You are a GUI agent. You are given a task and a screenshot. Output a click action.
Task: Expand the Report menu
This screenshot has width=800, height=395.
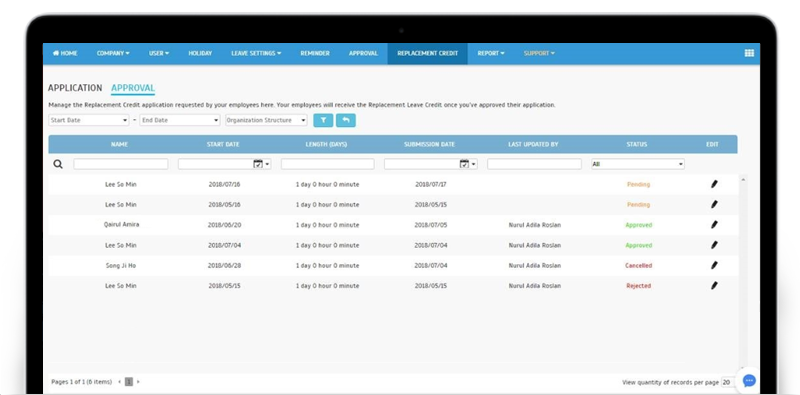point(491,53)
